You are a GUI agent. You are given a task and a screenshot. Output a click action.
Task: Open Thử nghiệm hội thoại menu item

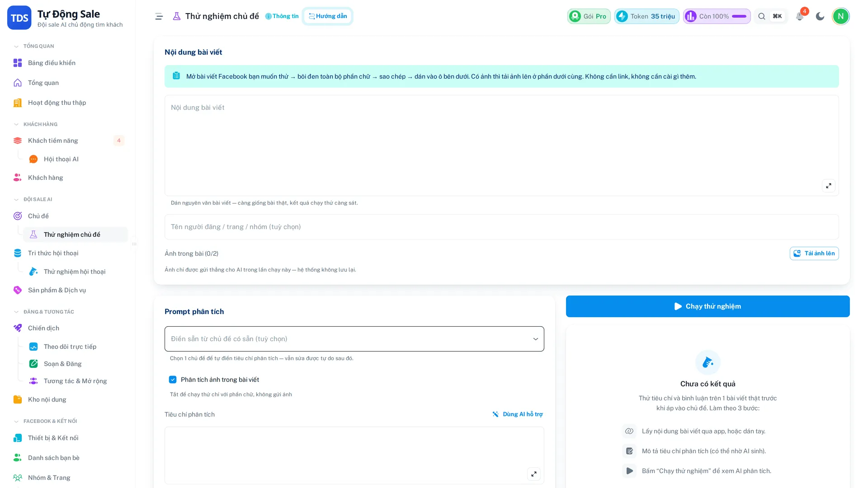pos(75,272)
